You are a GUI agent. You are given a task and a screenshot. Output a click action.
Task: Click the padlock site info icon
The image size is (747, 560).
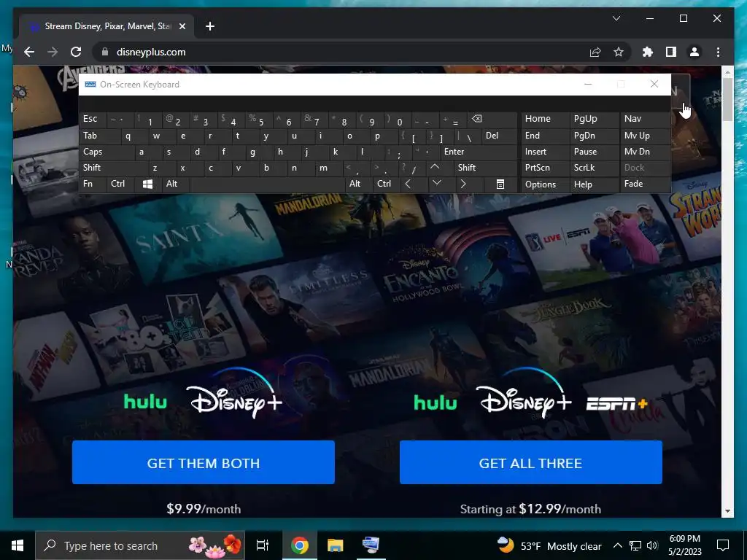[x=105, y=52]
